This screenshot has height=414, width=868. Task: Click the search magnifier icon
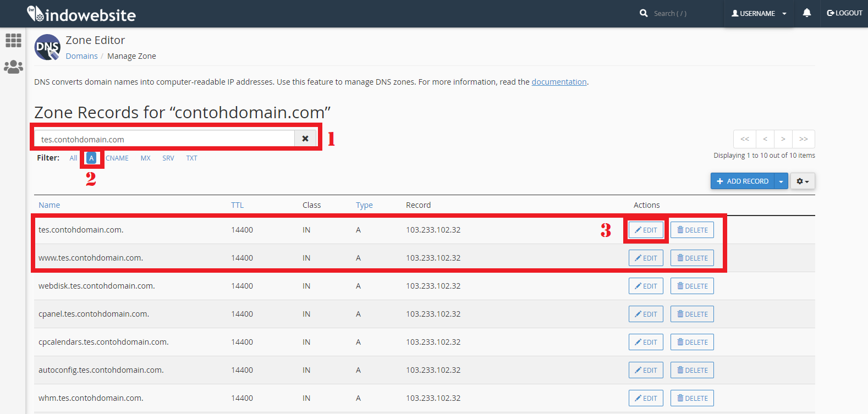[644, 13]
